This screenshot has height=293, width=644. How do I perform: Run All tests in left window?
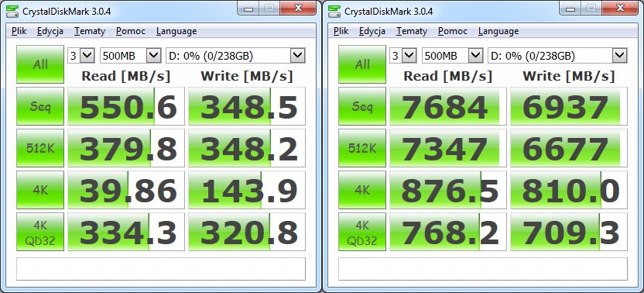click(40, 64)
